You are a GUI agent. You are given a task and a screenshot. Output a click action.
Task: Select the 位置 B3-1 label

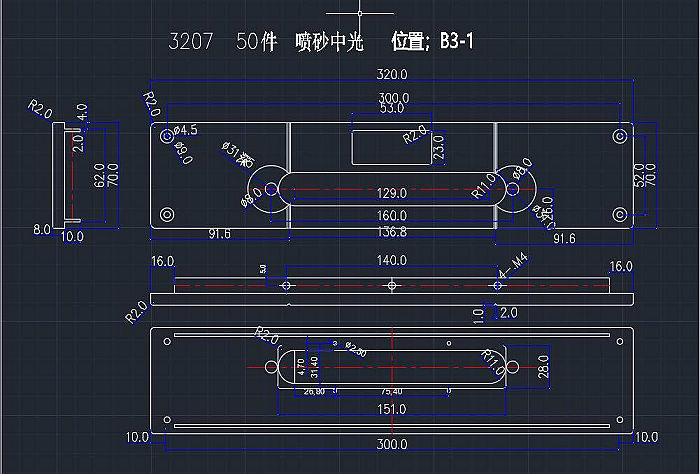(432, 42)
